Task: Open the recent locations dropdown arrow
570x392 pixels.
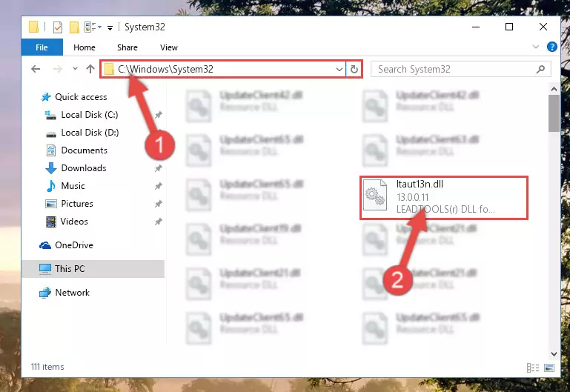Action: pyautogui.click(x=75, y=68)
